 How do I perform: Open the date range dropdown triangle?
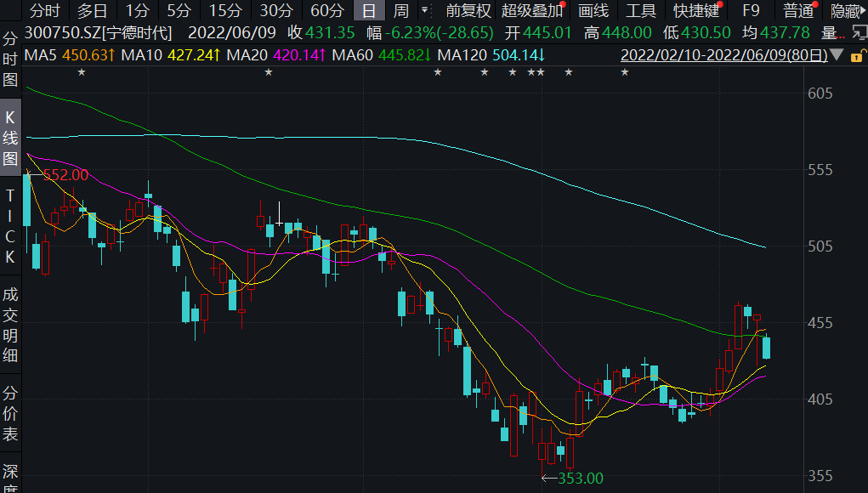click(837, 55)
